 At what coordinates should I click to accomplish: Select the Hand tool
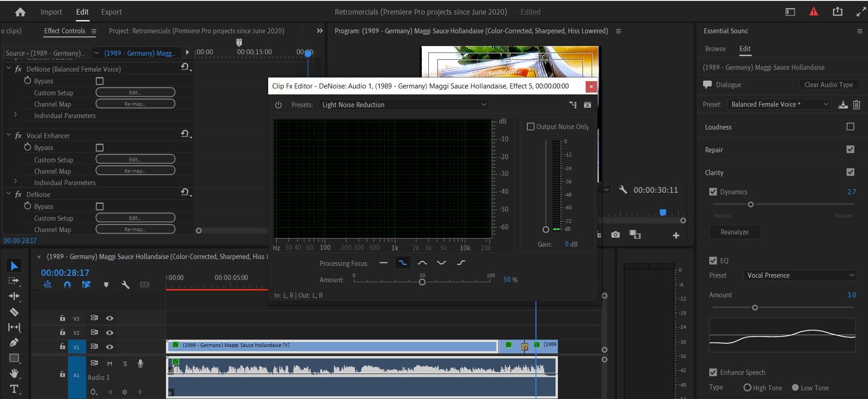click(x=14, y=373)
